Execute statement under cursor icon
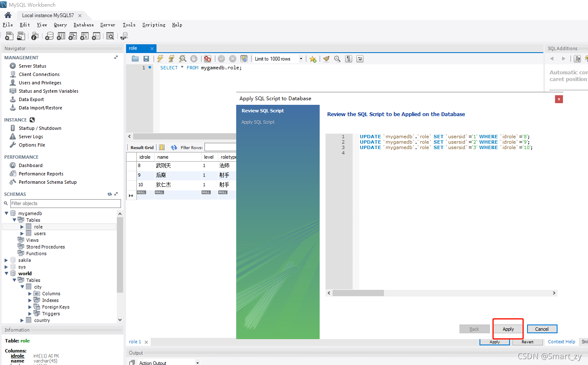 tap(171, 59)
